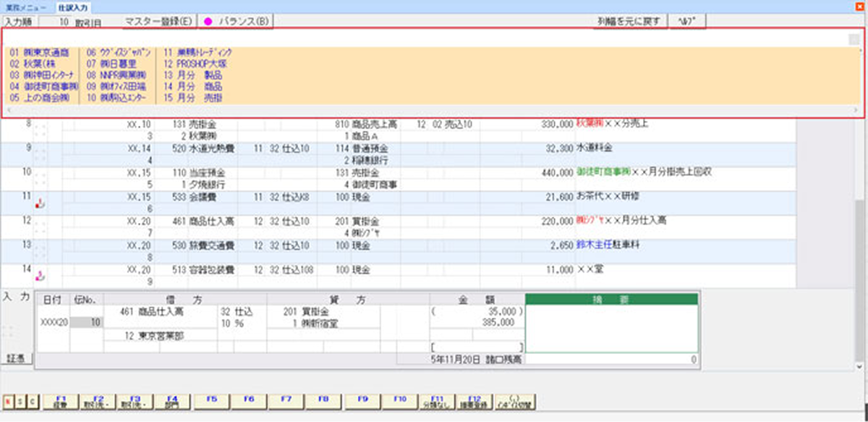Image resolution: width=868 pixels, height=422 pixels.
Task: Click the small square icon at list top-right
Action: [x=854, y=40]
